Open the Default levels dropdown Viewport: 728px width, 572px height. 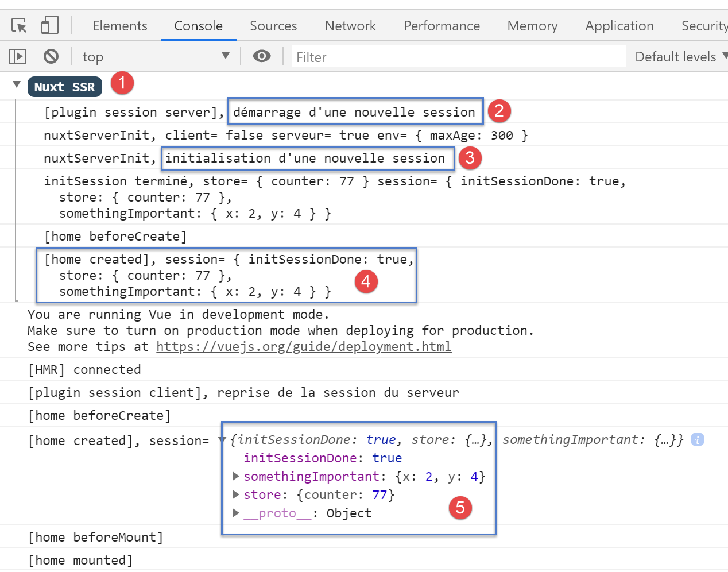[x=680, y=57]
